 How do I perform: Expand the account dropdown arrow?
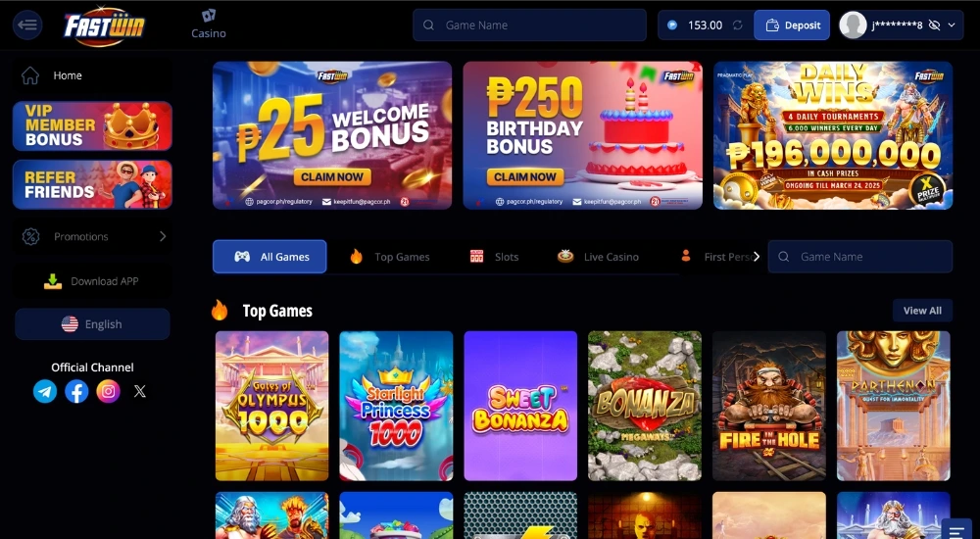click(x=952, y=25)
